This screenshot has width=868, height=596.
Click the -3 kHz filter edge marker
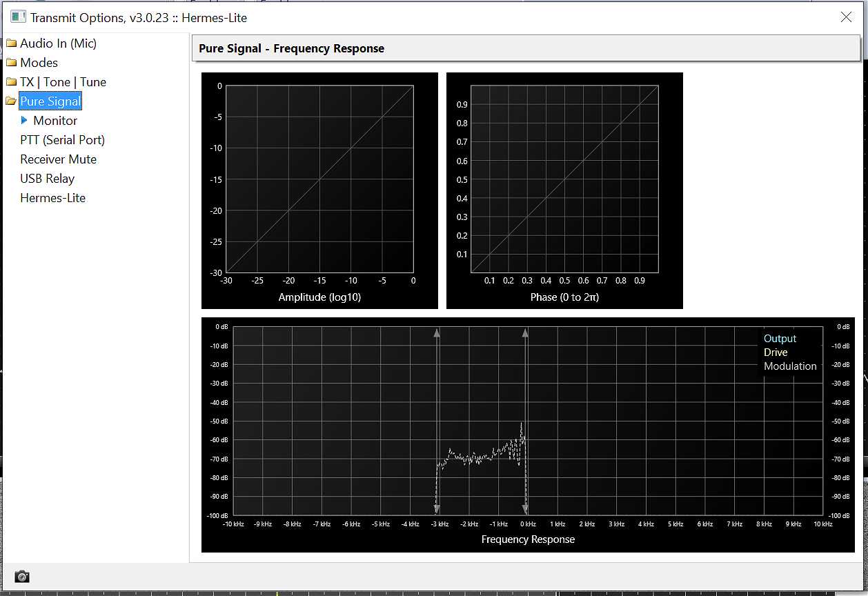click(437, 421)
